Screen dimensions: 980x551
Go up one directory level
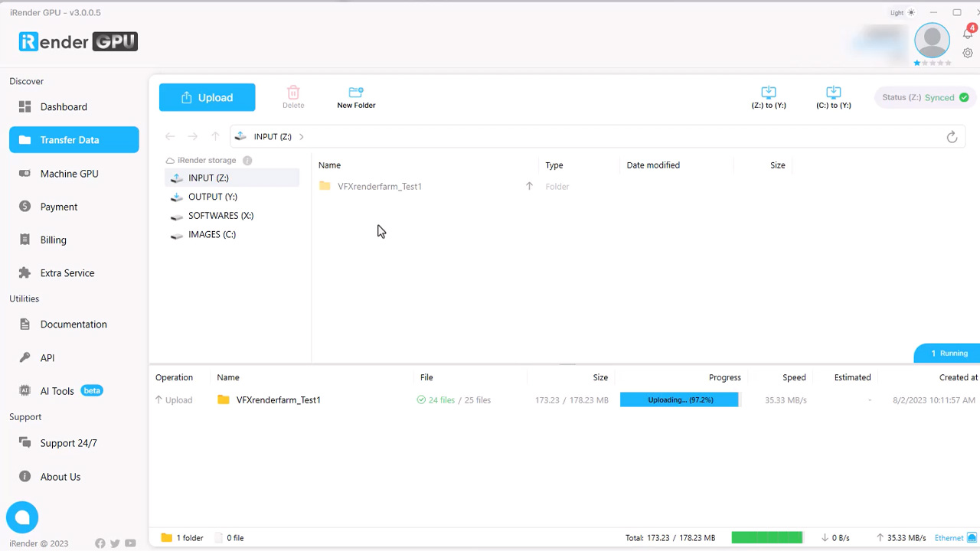tap(215, 136)
